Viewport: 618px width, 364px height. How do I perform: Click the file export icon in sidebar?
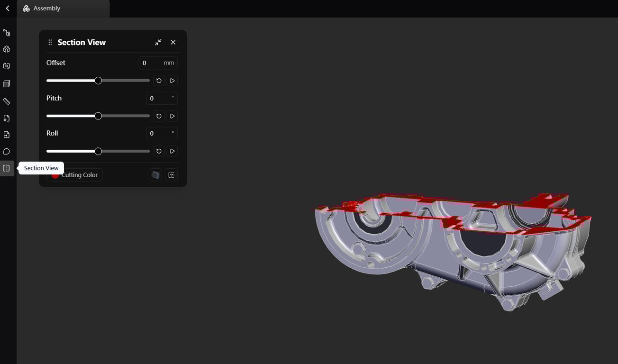[7, 135]
